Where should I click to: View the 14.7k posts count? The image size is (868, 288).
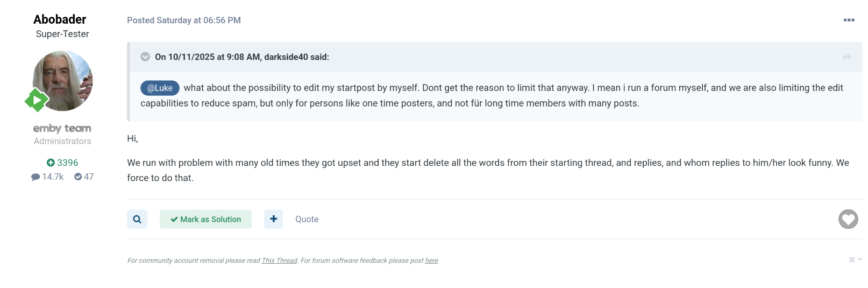tap(47, 177)
